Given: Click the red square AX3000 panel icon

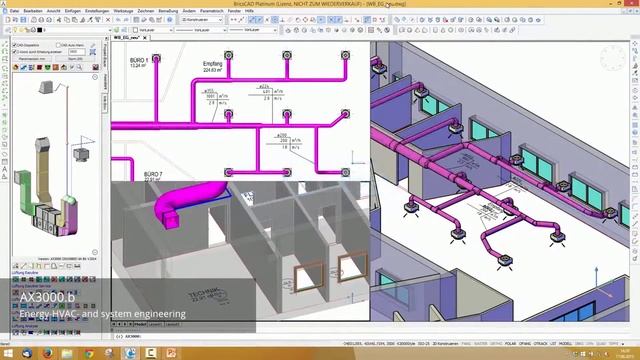Looking at the screenshot, I should pyautogui.click(x=40, y=67).
